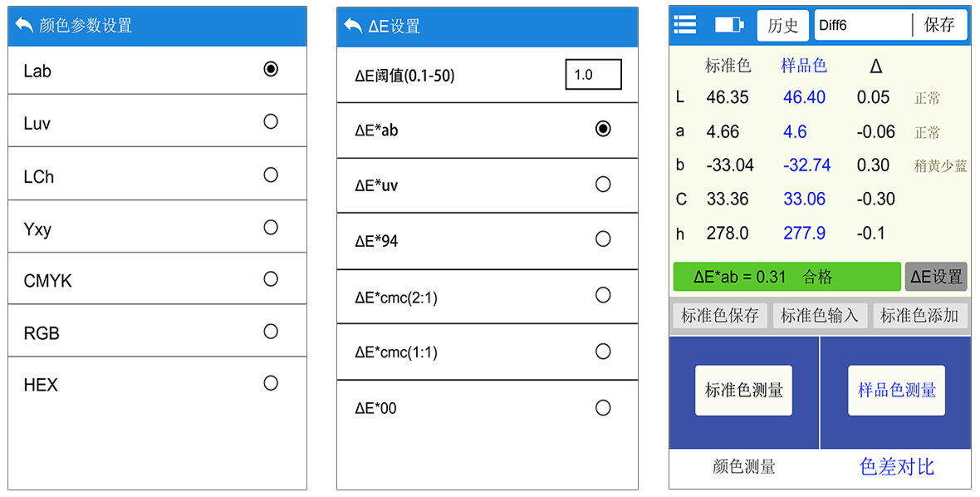Click the ΔE阈值 threshold input box

[x=593, y=75]
